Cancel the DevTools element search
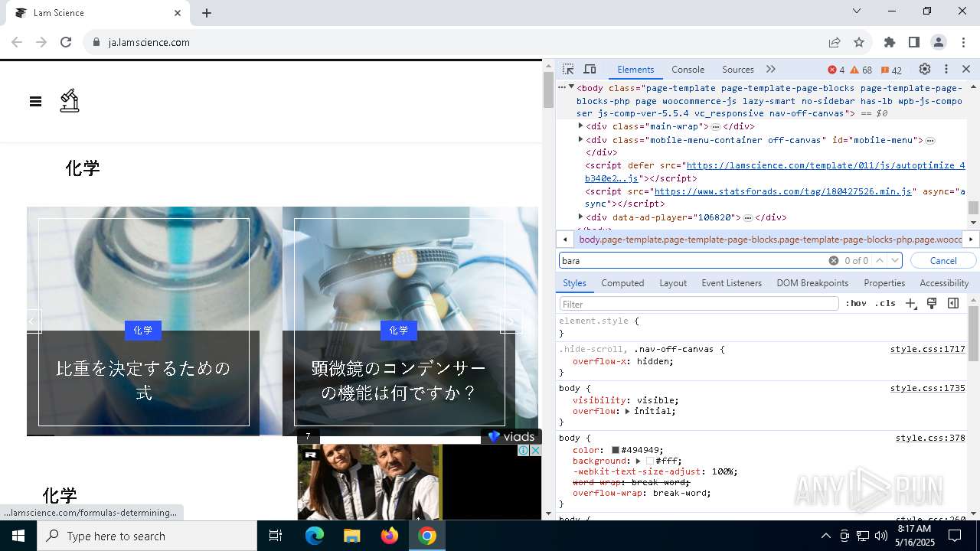Screen dimensions: 980x551 [x=943, y=260]
